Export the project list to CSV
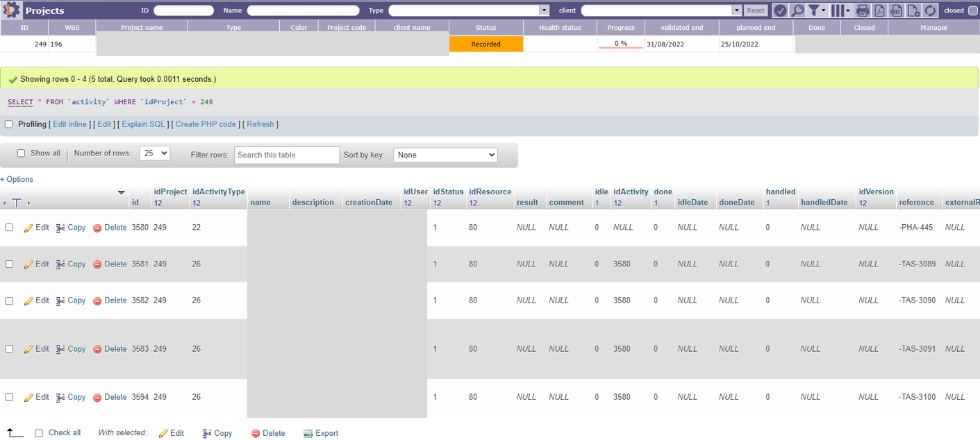Screen dimensions: 980x440 click(x=896, y=10)
